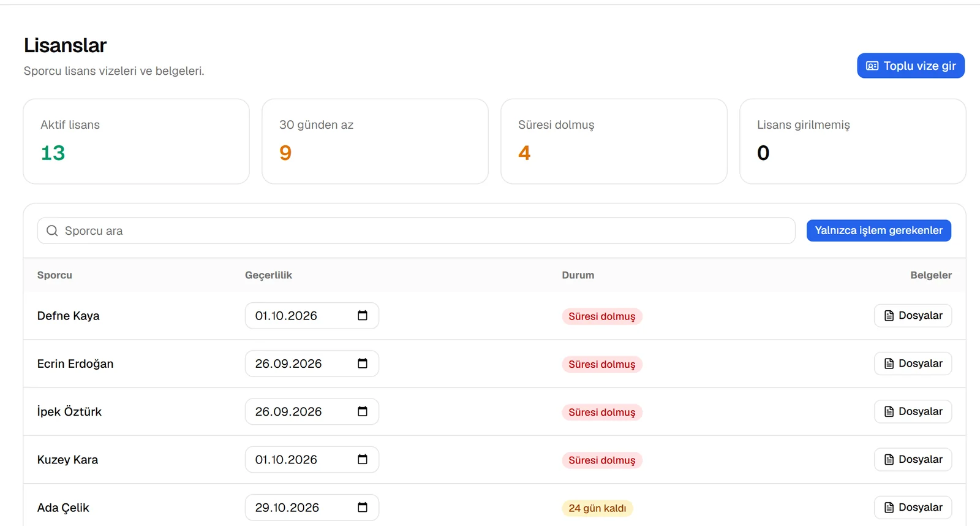This screenshot has width=980, height=526.
Task: Open Dosyalar for Ada Çelik
Action: pos(913,507)
